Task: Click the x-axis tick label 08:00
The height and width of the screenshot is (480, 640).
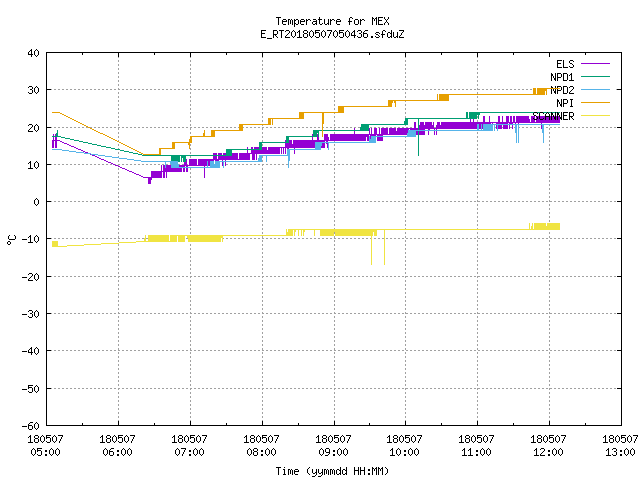Action: click(x=261, y=452)
